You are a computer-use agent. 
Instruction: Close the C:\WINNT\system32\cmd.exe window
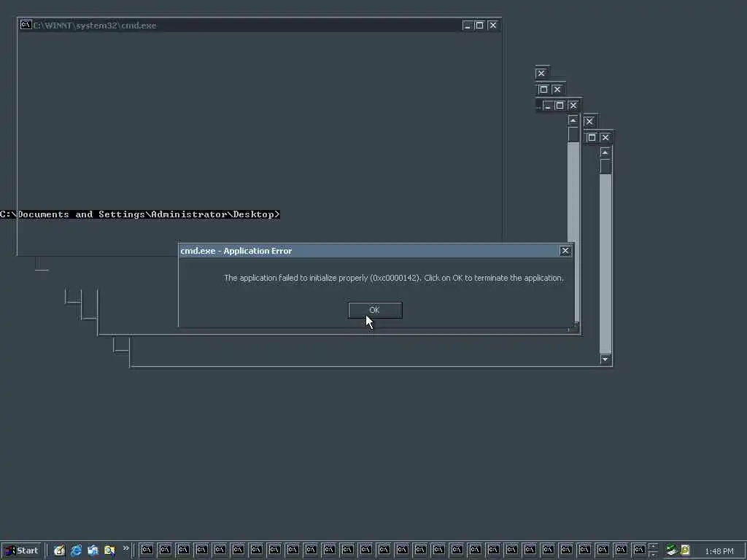(492, 26)
